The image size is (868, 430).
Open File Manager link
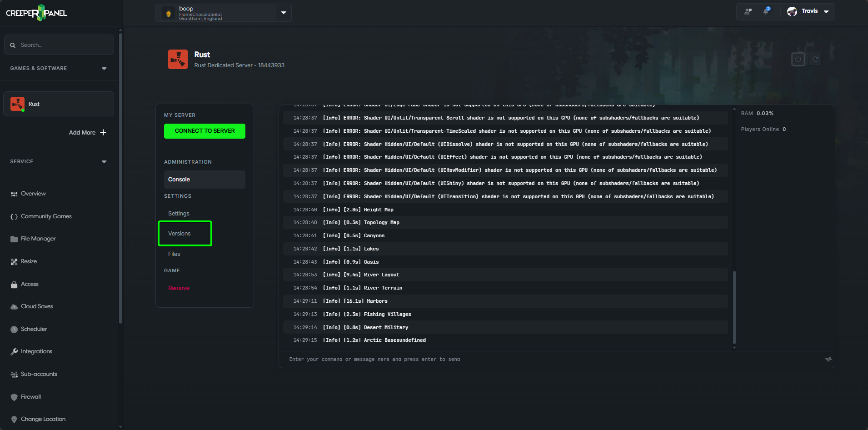(x=38, y=239)
